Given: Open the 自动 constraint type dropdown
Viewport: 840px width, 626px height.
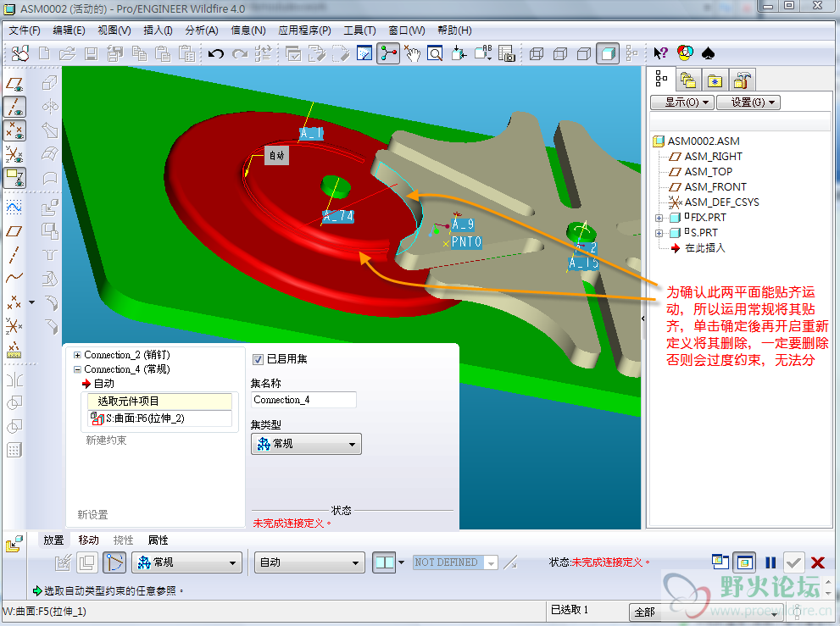Looking at the screenshot, I should (309, 562).
